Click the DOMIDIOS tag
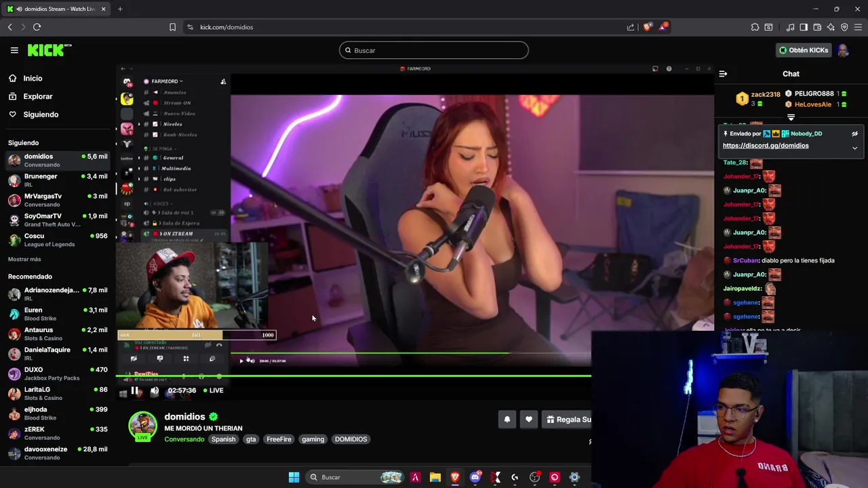Image resolution: width=868 pixels, height=488 pixels. [351, 439]
